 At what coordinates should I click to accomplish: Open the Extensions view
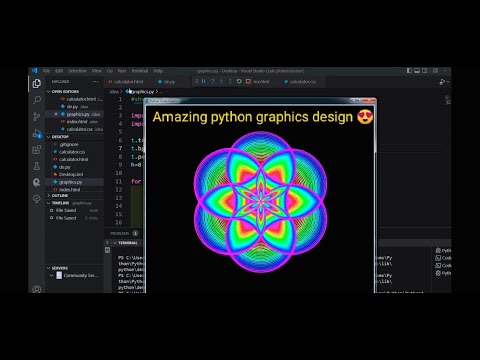click(x=37, y=150)
